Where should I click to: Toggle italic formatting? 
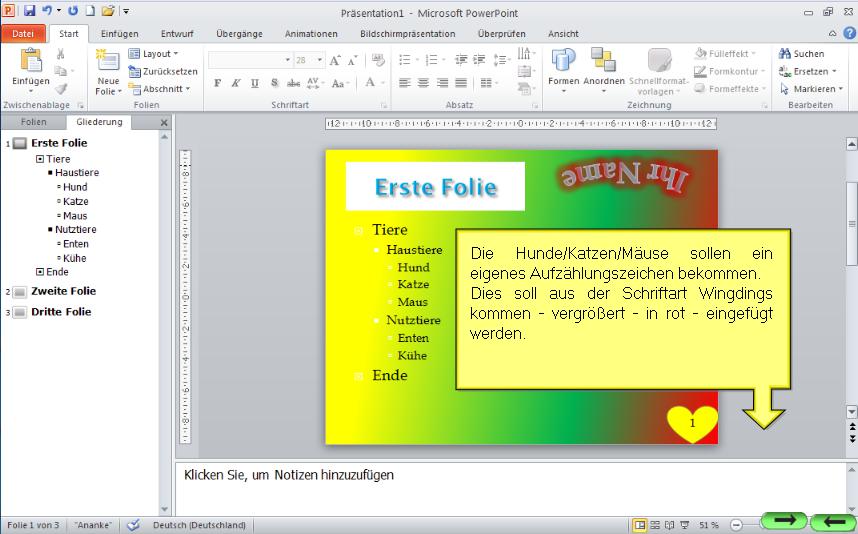[x=236, y=83]
